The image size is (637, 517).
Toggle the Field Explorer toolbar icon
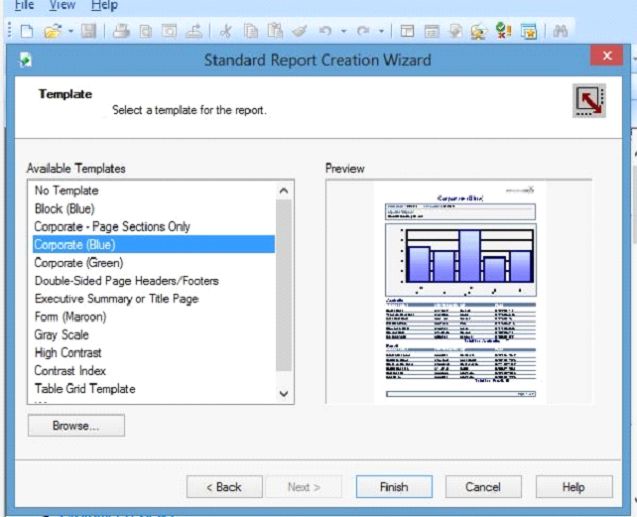[407, 31]
